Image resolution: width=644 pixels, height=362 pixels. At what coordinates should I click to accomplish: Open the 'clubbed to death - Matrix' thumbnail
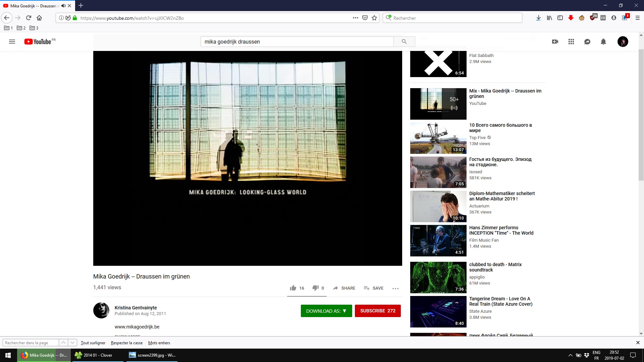pyautogui.click(x=438, y=278)
